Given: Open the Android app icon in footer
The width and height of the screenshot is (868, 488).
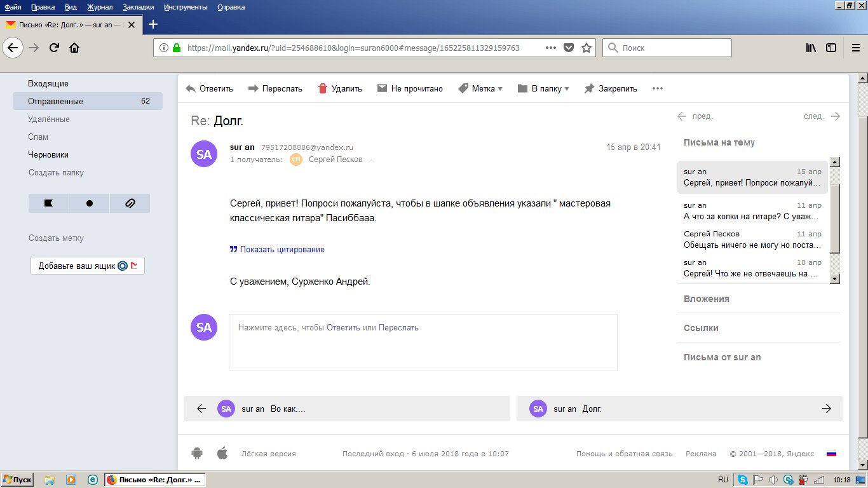Looking at the screenshot, I should pos(197,454).
